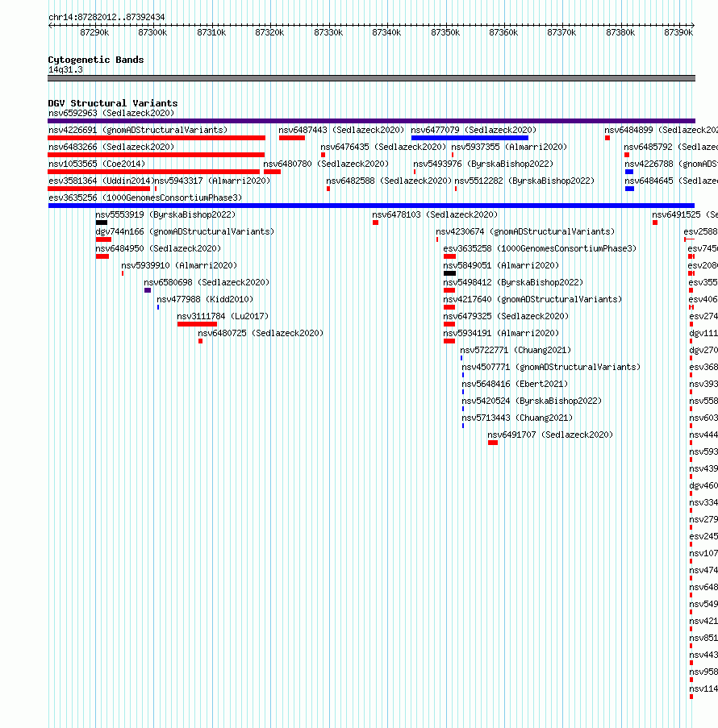Open nsv6483266 (Sedlazeck2020) variant

pos(111,148)
